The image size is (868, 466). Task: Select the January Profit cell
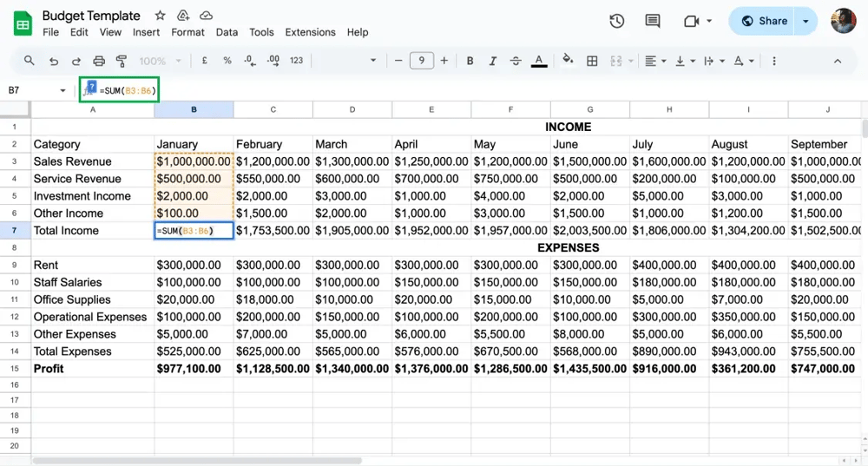pos(194,369)
